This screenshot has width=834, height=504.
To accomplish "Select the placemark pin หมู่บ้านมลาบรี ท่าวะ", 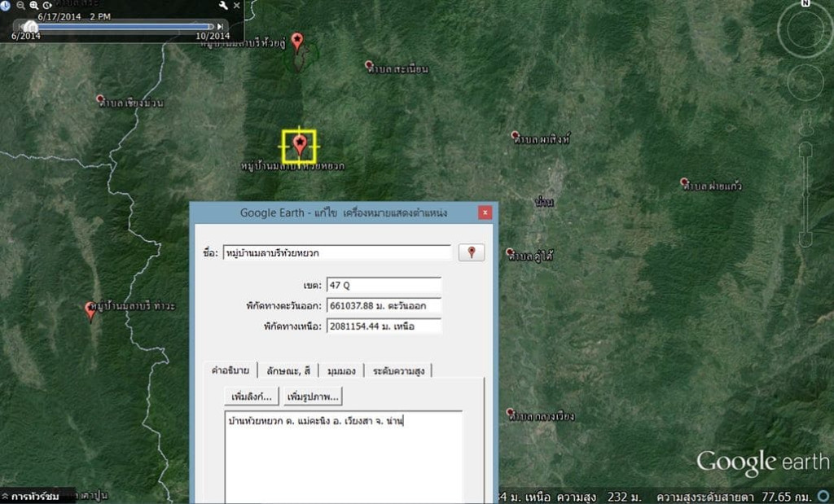I will (91, 312).
